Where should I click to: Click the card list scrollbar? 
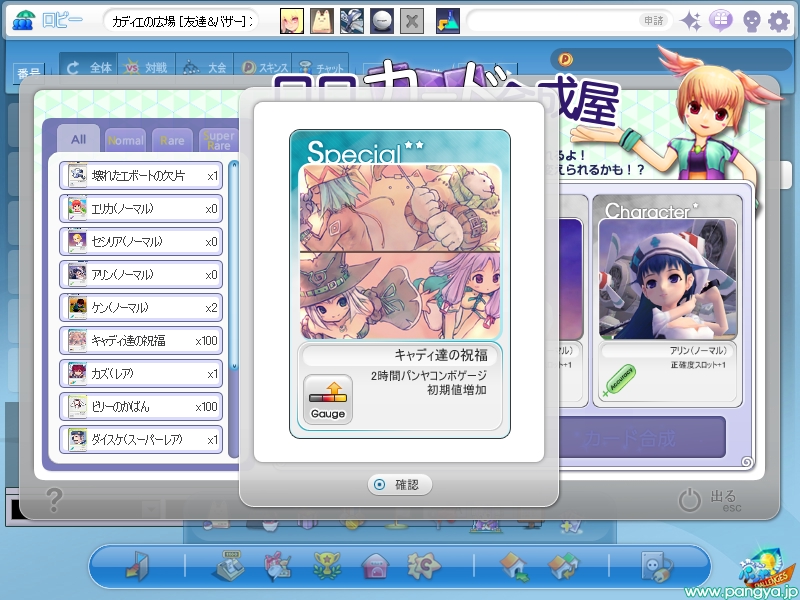[234, 265]
